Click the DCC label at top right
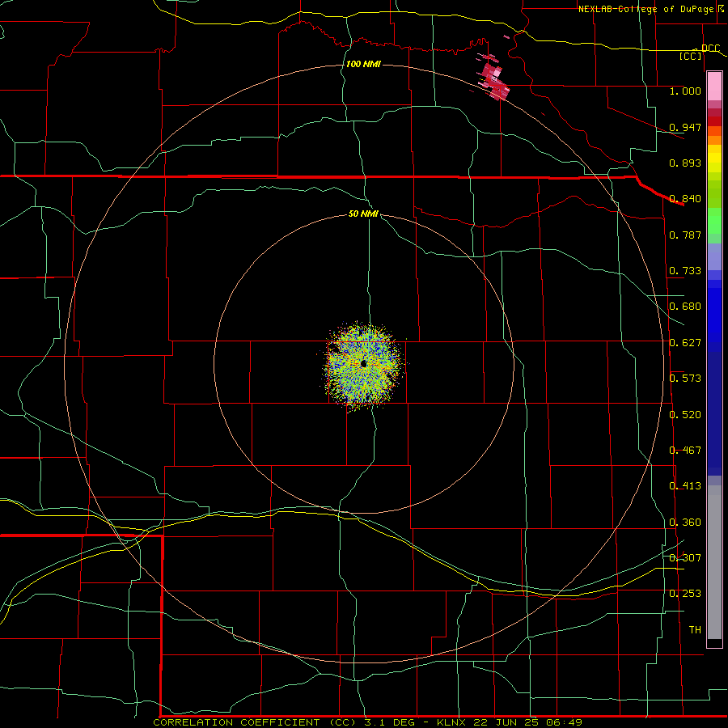This screenshot has width=728, height=728. point(710,49)
